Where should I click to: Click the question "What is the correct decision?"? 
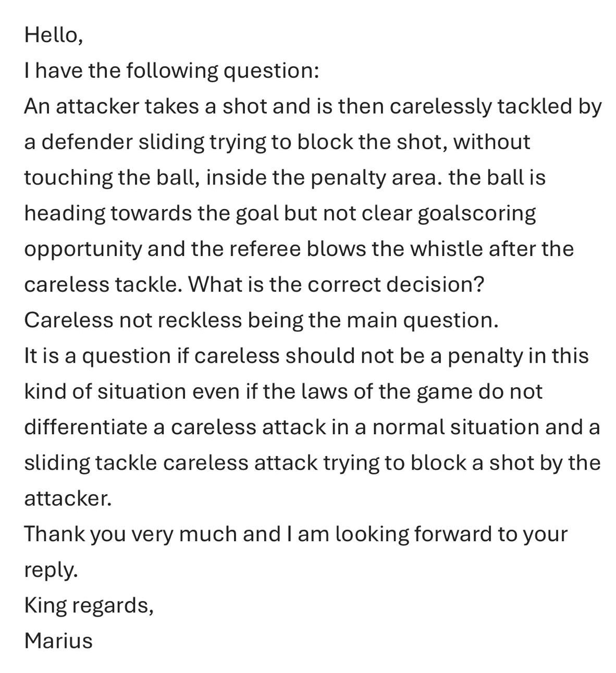tap(336, 285)
